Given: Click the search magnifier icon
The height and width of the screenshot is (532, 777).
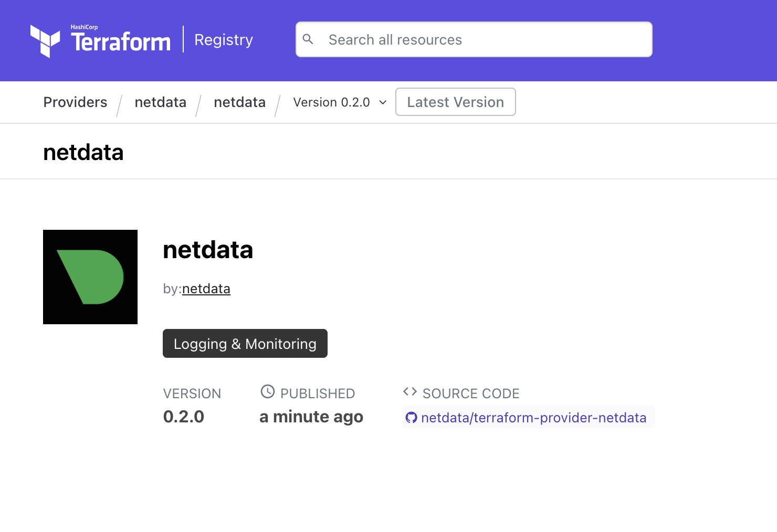Looking at the screenshot, I should (x=308, y=39).
